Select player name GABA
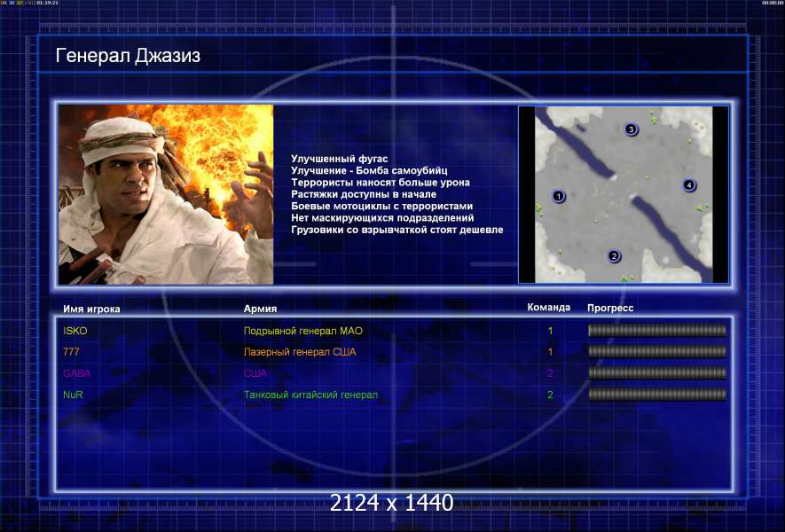Image resolution: width=785 pixels, height=532 pixels. tap(76, 373)
